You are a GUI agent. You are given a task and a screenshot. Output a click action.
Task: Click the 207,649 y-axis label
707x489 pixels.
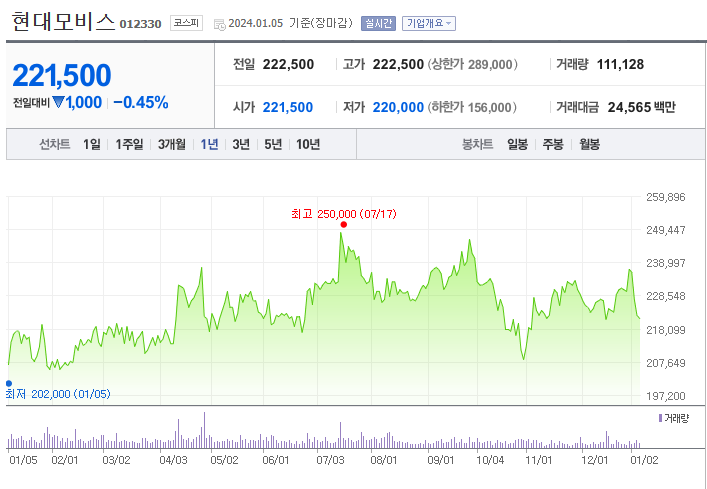[x=666, y=363]
